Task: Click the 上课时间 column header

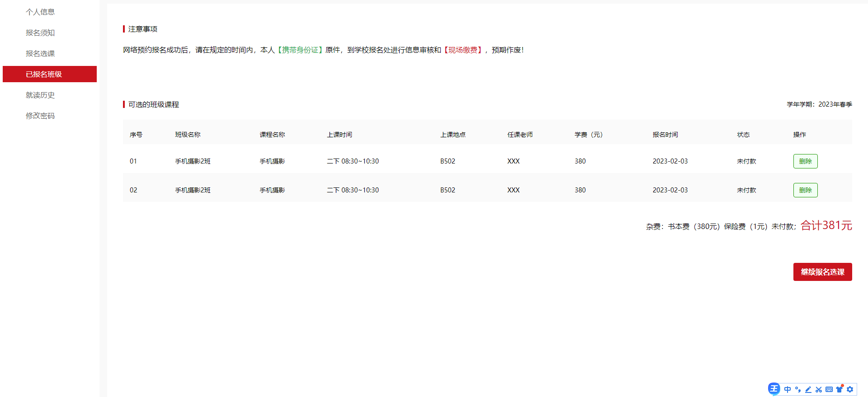Action: [x=340, y=135]
